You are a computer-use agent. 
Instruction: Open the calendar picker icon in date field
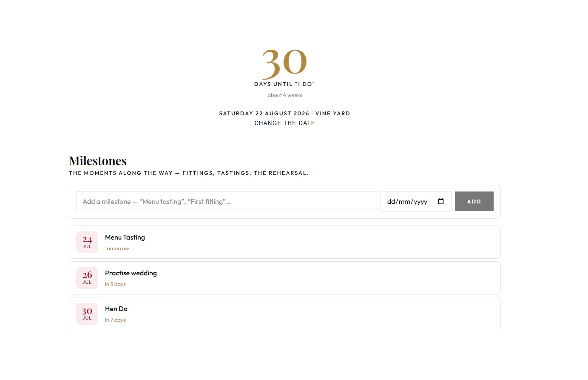point(441,201)
